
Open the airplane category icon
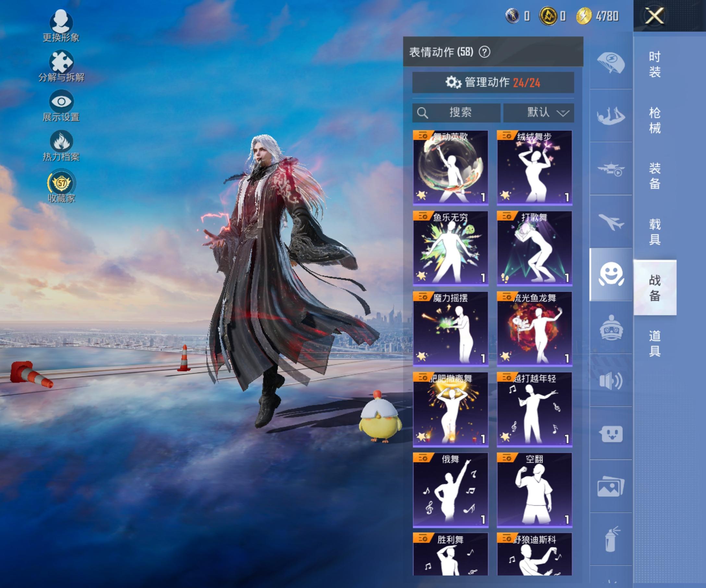611,222
